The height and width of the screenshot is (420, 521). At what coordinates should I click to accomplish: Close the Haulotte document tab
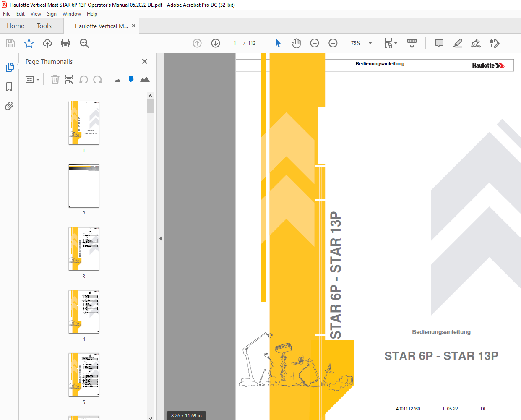[133, 26]
